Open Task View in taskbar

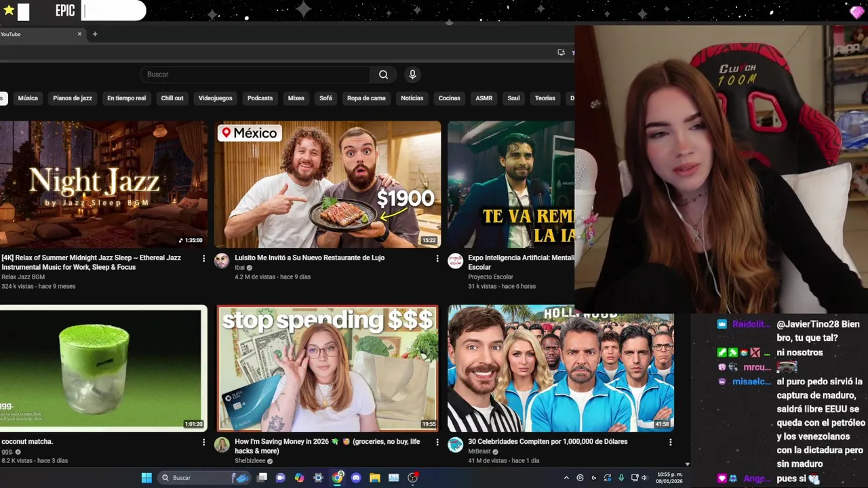(262, 478)
